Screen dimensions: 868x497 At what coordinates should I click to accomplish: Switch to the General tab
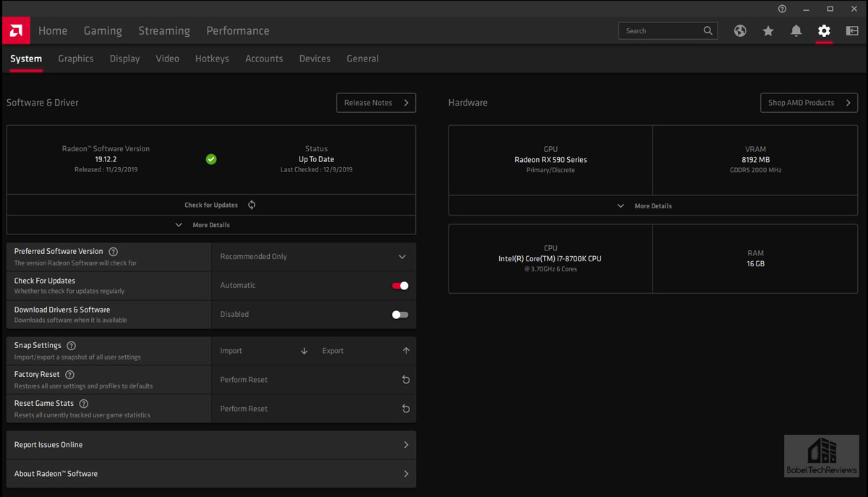(362, 59)
